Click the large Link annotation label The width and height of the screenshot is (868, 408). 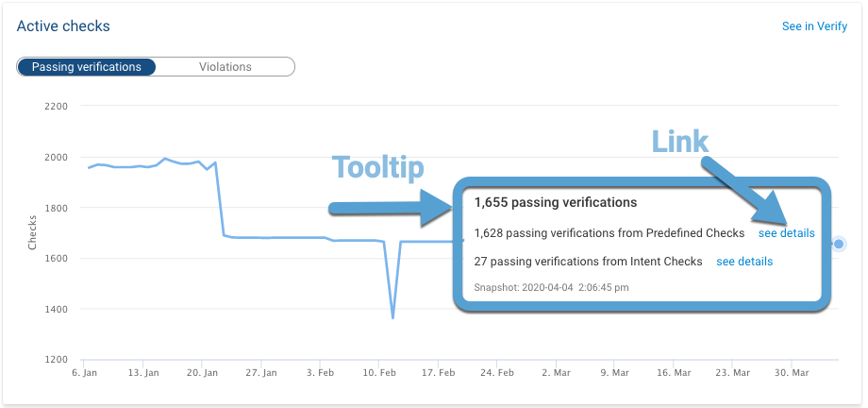click(x=679, y=142)
